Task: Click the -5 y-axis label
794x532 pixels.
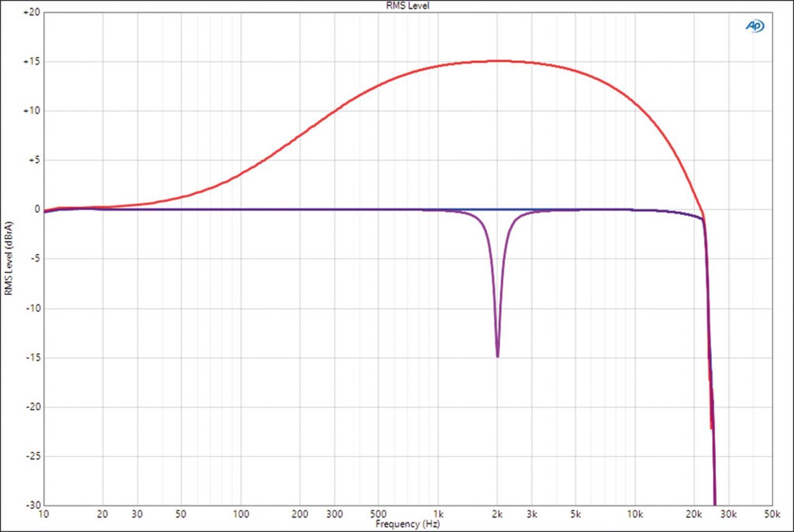Action: [34, 258]
